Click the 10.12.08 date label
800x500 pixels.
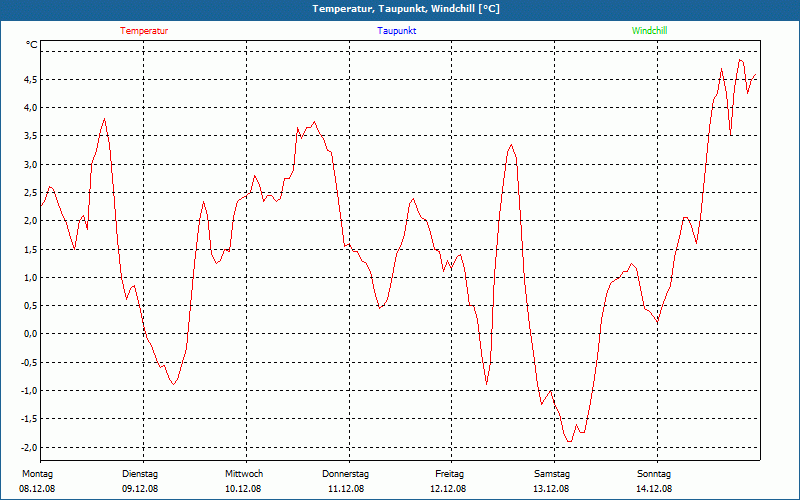coord(243,489)
